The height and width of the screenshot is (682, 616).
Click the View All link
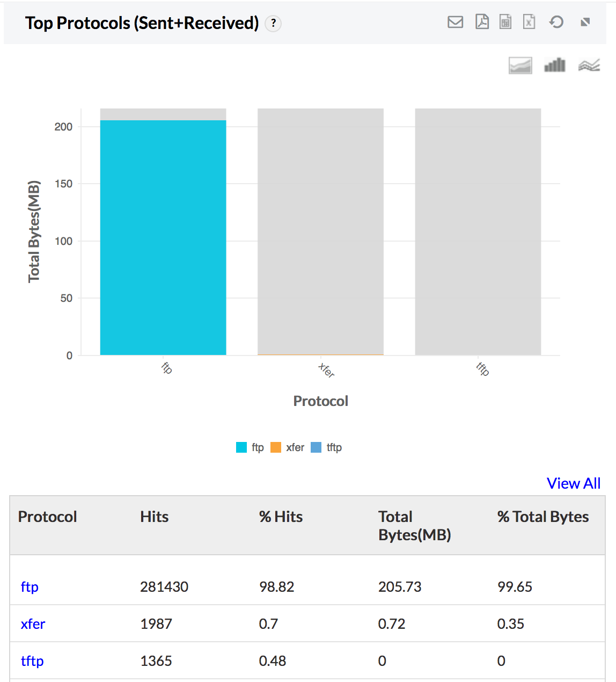point(573,483)
